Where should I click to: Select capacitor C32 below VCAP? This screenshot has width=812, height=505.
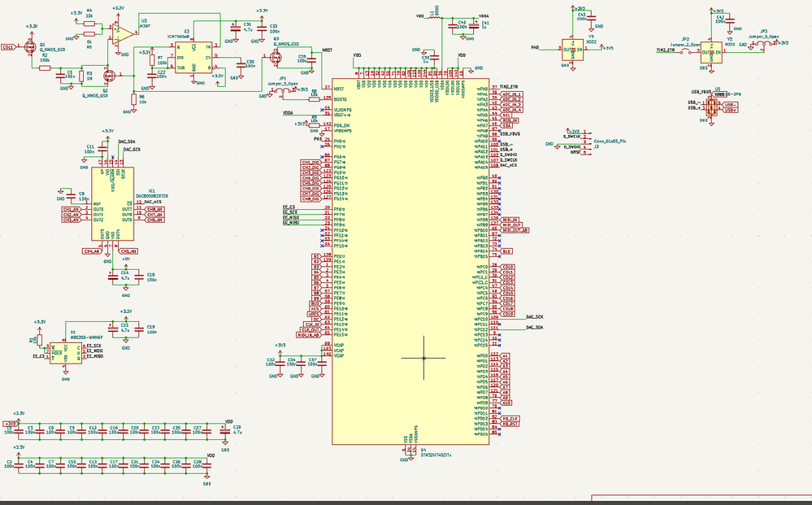pos(280,363)
